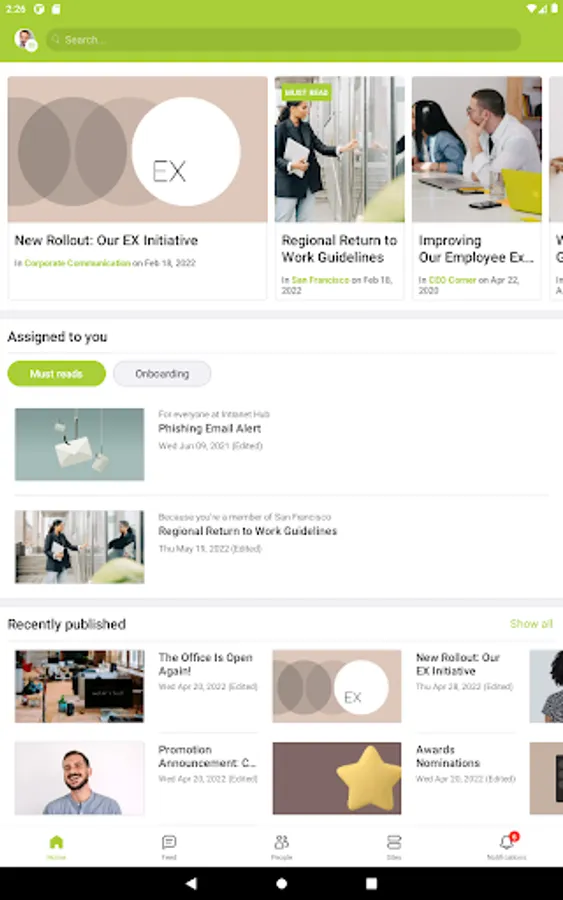Click the Search input field

tap(284, 40)
